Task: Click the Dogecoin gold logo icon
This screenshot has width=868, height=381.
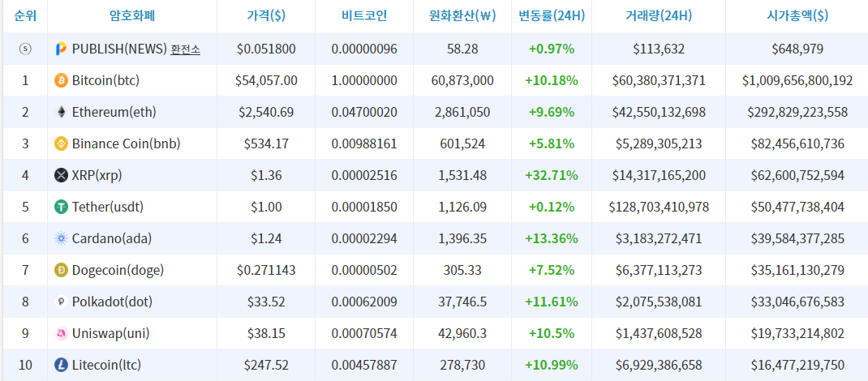Action: click(x=61, y=271)
